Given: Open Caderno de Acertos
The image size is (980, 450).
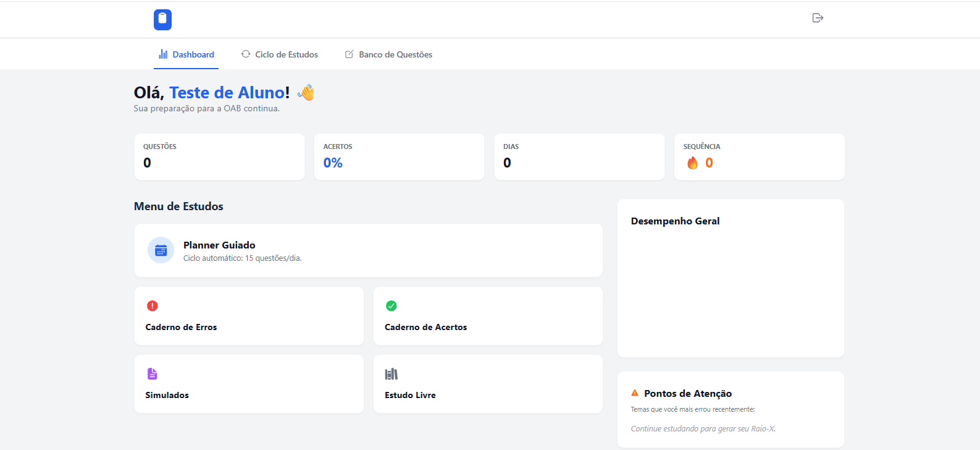Looking at the screenshot, I should (488, 316).
